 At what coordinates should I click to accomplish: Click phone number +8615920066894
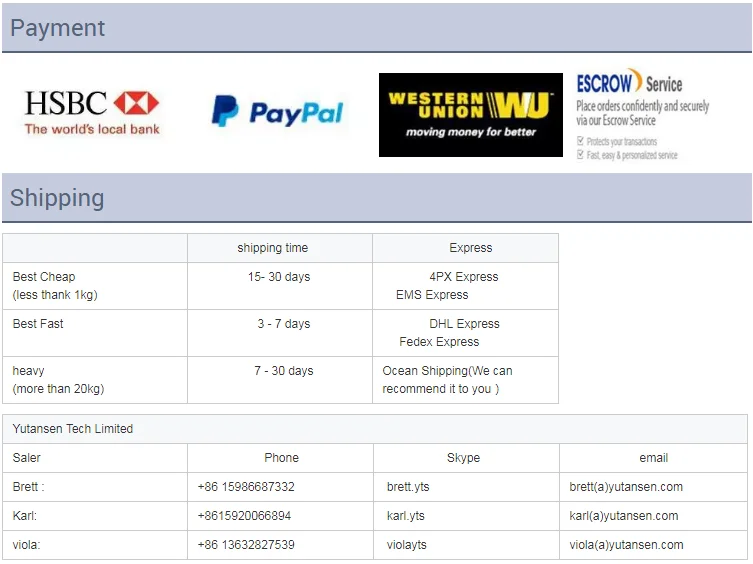tap(244, 516)
